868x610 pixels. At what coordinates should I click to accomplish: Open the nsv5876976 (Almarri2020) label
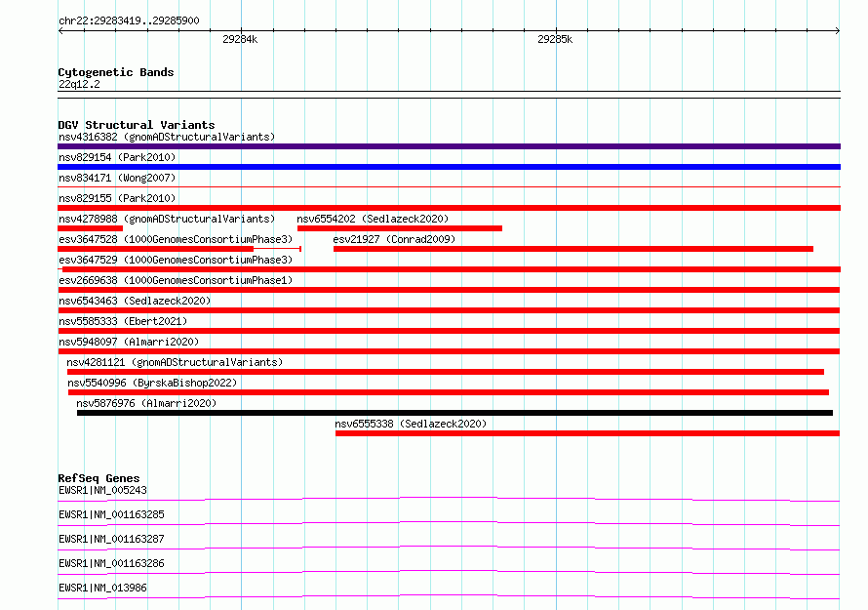click(x=146, y=403)
